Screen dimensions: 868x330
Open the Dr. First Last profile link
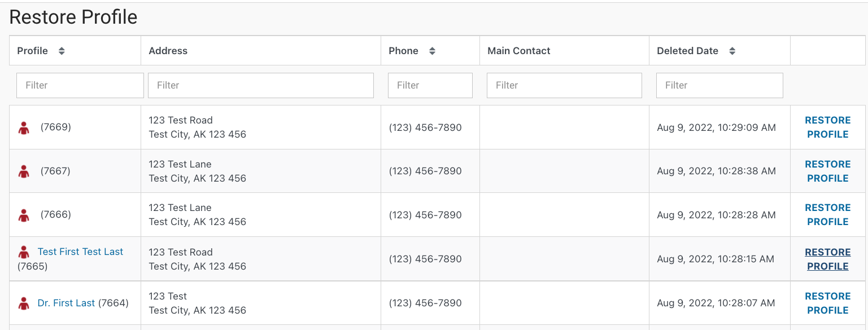tap(66, 303)
